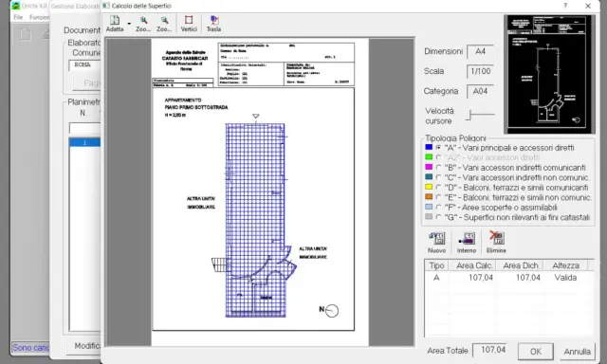The height and width of the screenshot is (364, 607).
Task: Open the Funzioni menu in Docfa window
Action: [39, 17]
